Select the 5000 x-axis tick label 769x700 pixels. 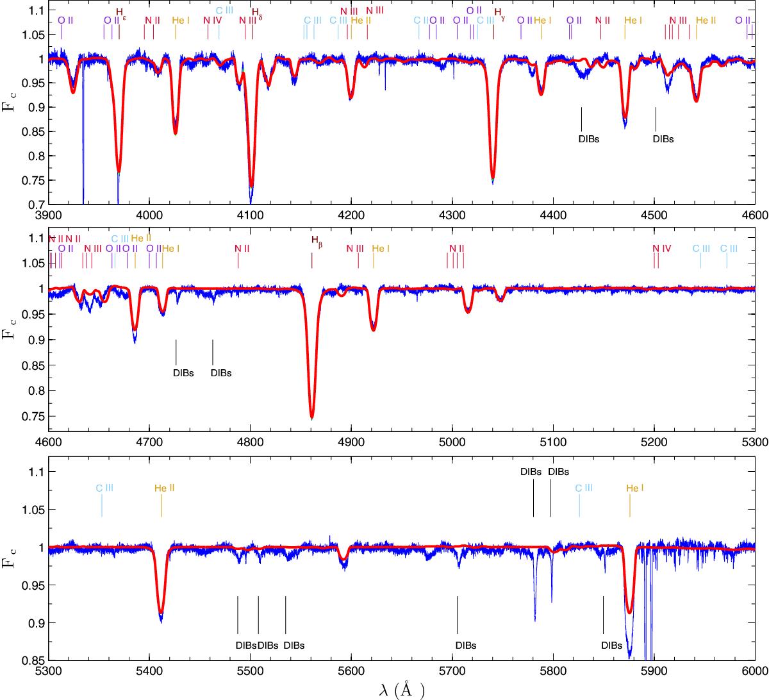452,443
